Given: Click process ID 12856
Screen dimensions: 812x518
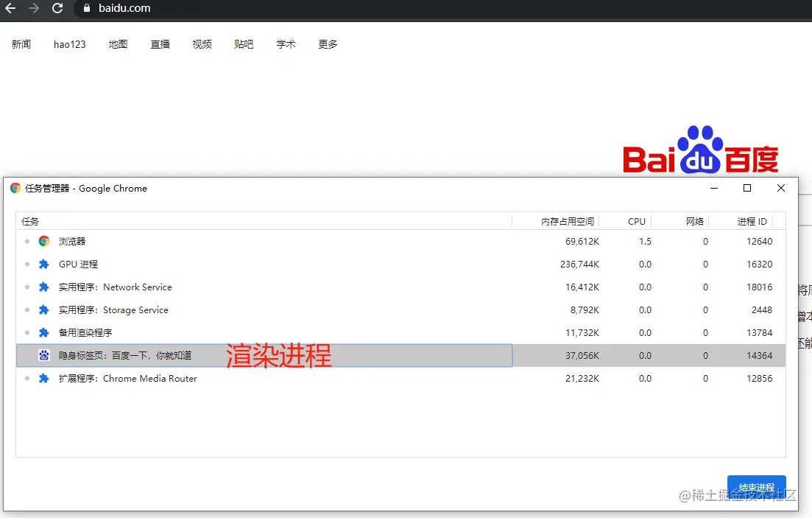Looking at the screenshot, I should click(x=759, y=378).
